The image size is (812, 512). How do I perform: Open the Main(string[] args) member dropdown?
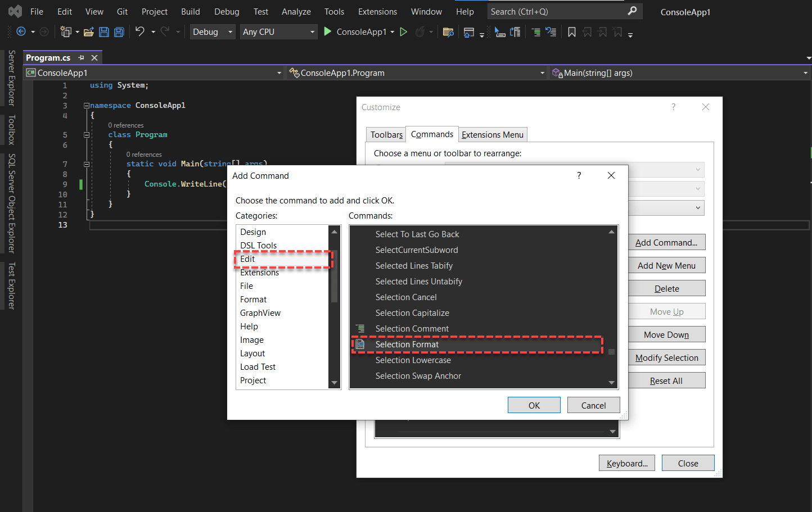pos(679,73)
